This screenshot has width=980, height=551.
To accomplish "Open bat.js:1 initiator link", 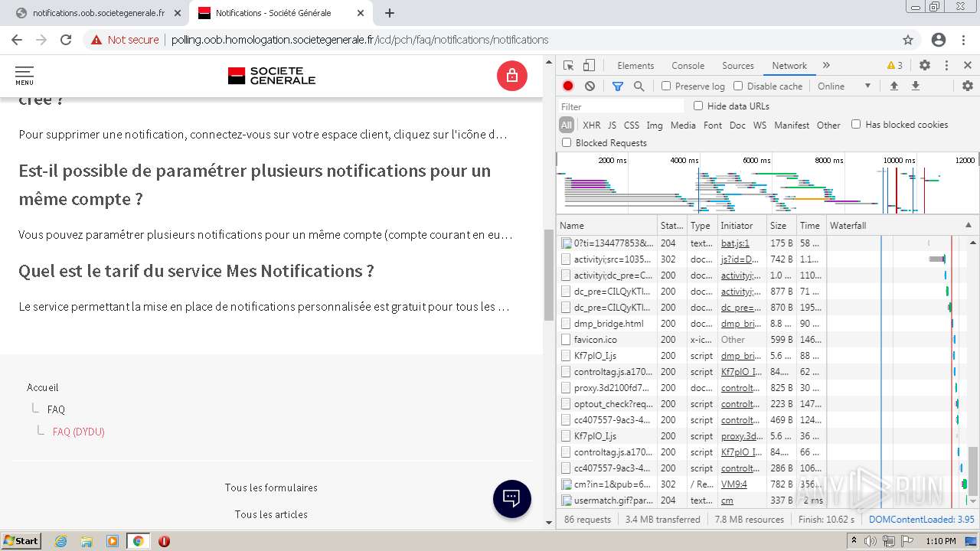I will (735, 243).
